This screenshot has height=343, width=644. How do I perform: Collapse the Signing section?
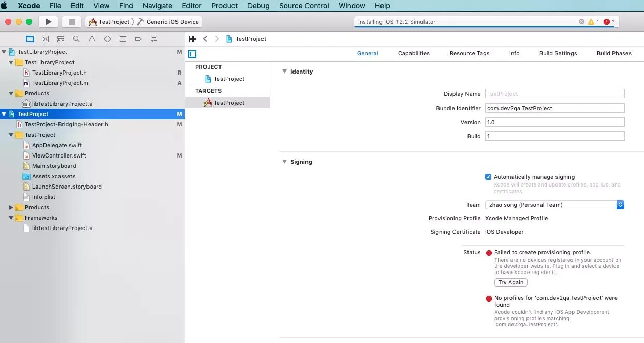pos(284,162)
